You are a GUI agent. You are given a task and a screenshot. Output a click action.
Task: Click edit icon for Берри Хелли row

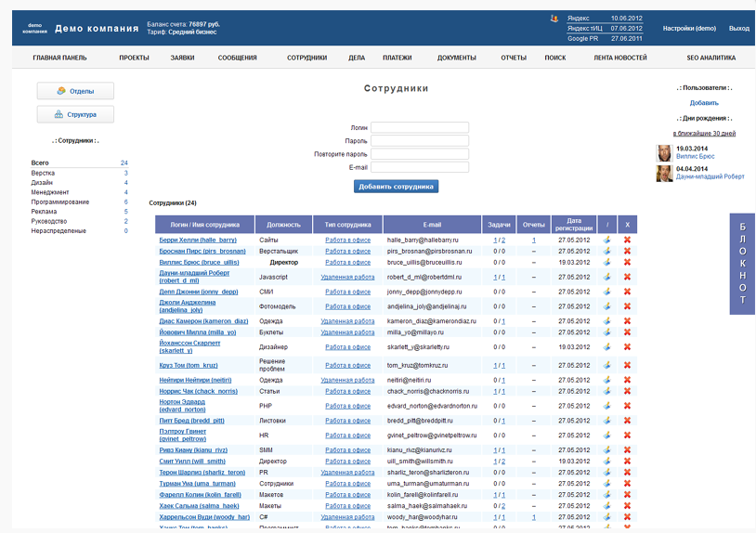(x=607, y=240)
